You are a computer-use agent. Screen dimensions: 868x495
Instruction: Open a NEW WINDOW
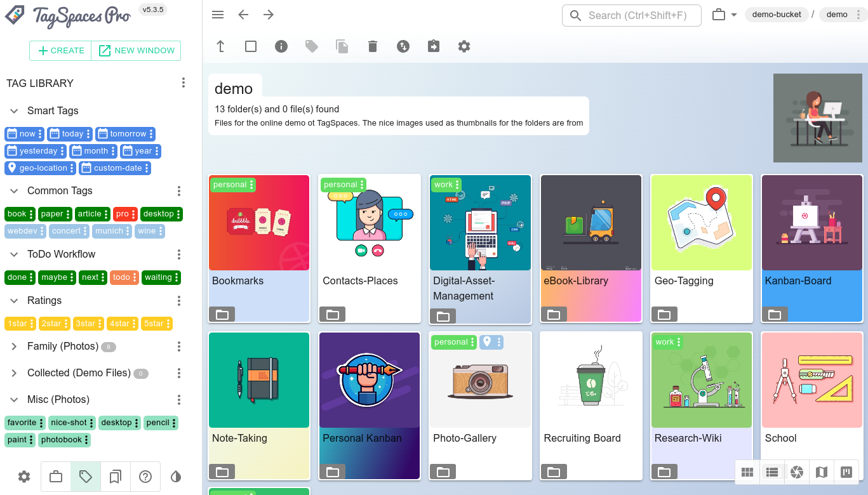tap(135, 50)
